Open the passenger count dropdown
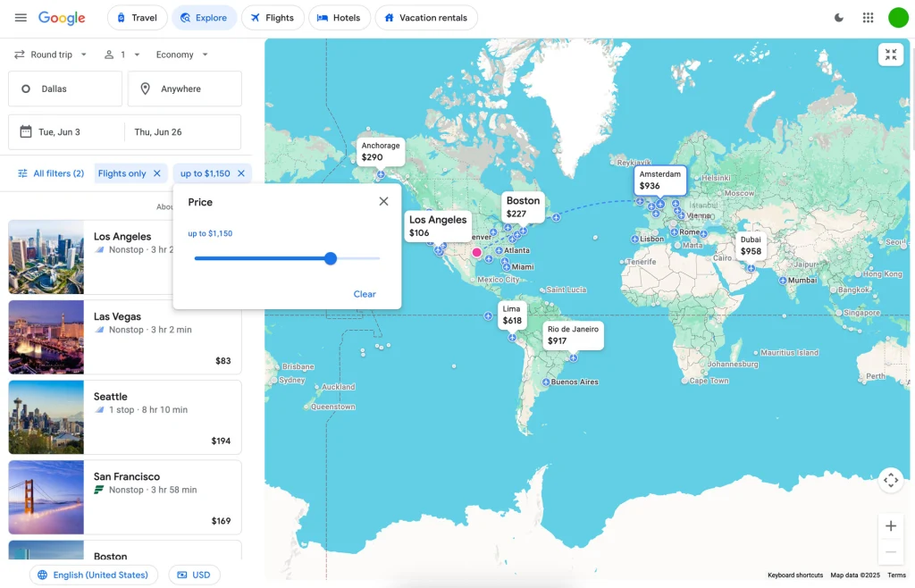 point(122,55)
